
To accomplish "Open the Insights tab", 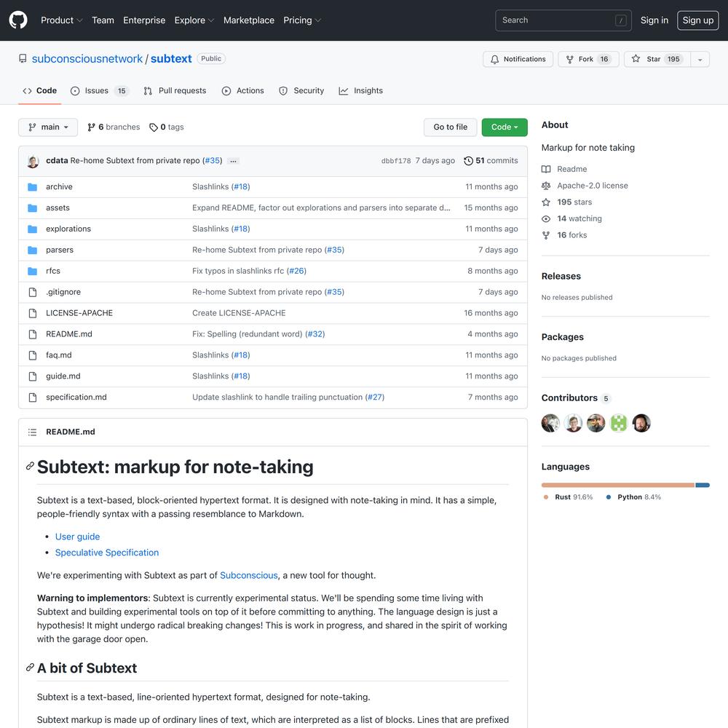I will (x=361, y=90).
